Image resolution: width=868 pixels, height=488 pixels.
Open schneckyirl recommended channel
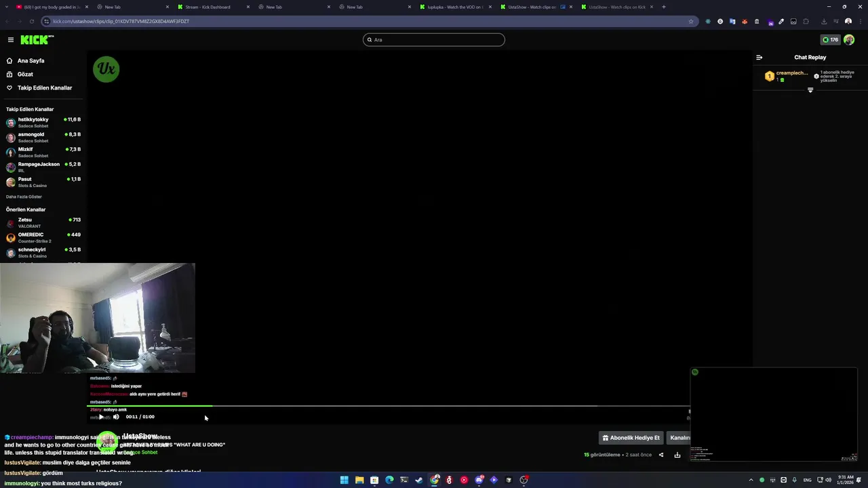[43, 252]
